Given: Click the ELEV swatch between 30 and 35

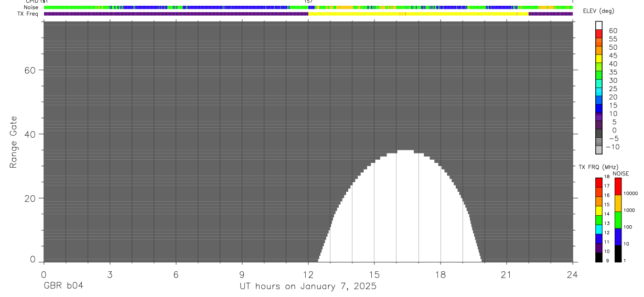Looking at the screenshot, I should [x=599, y=75].
